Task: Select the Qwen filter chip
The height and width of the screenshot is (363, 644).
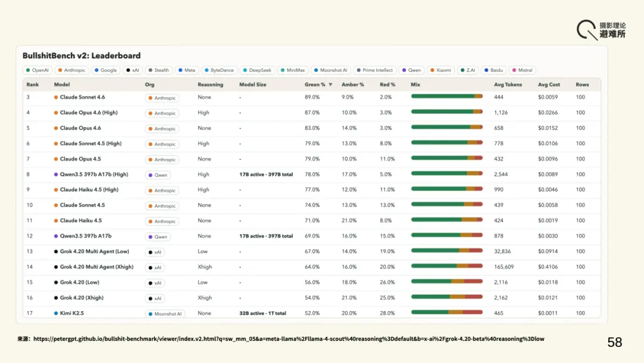Action: point(411,70)
